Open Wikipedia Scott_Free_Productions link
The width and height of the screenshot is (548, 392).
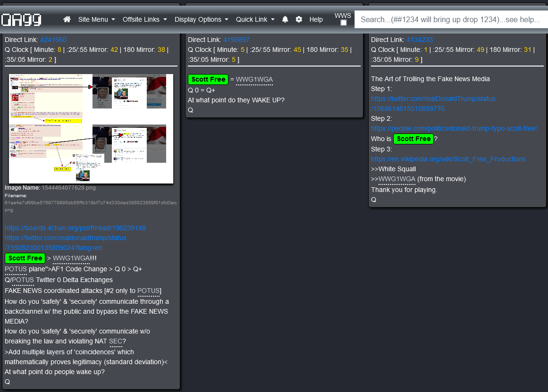(x=448, y=159)
